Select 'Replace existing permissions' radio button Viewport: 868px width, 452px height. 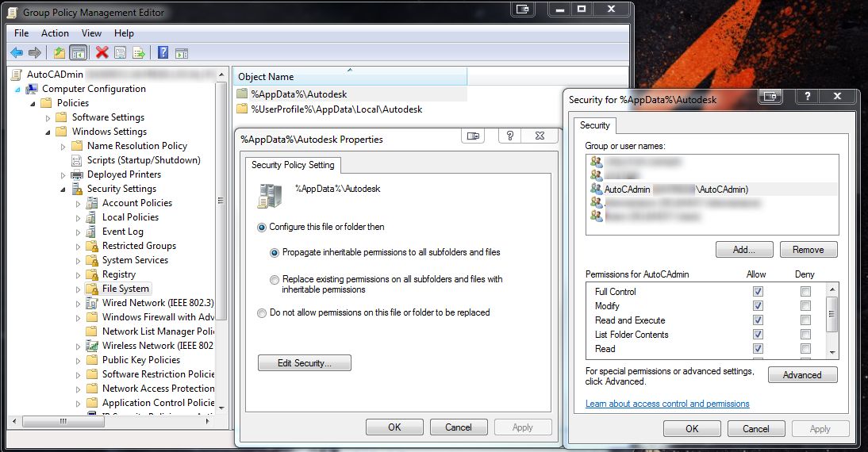pyautogui.click(x=275, y=280)
